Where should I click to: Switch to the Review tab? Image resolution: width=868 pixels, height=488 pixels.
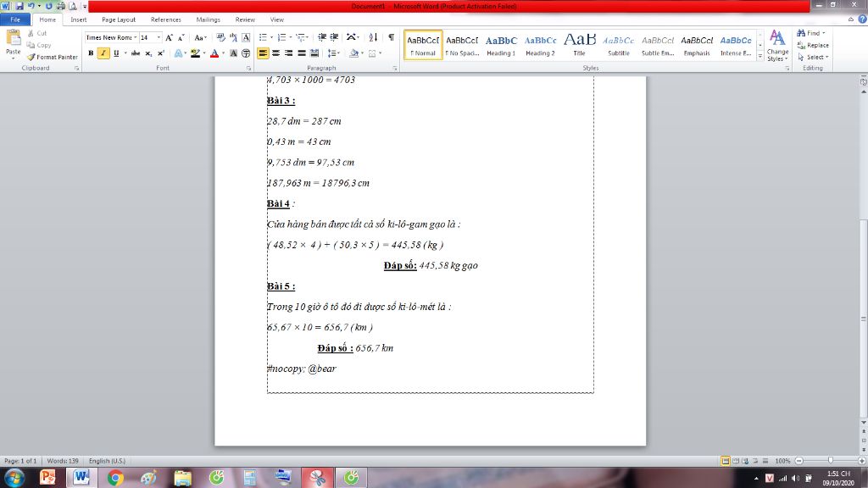click(x=245, y=19)
